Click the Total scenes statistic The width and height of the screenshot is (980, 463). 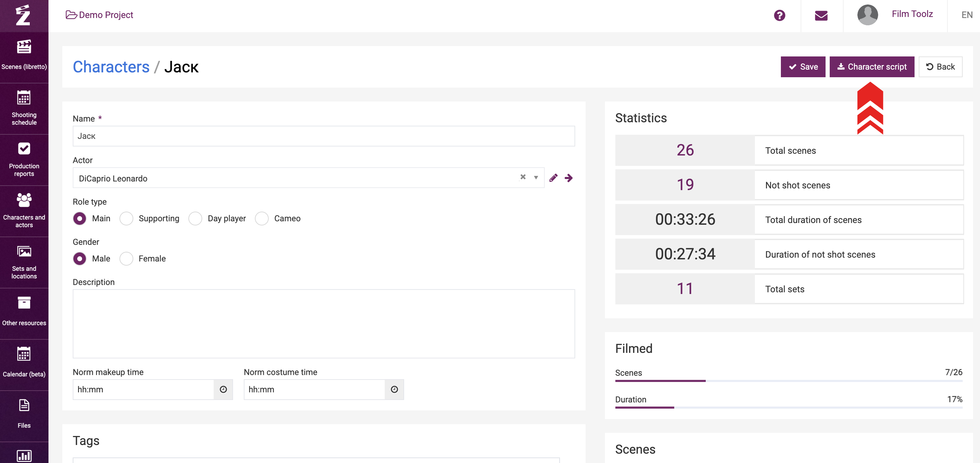tap(789, 150)
